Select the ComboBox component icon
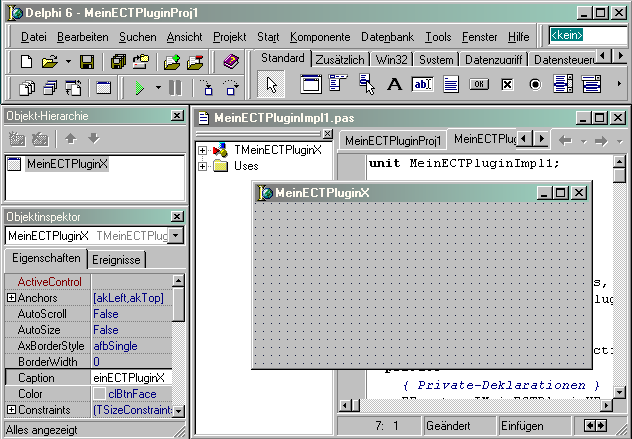The height and width of the screenshot is (439, 632). pos(591,84)
